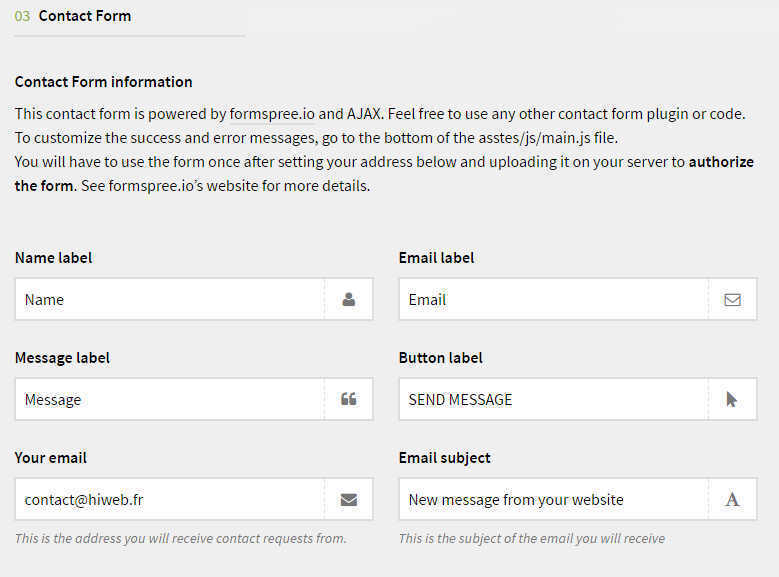Click the person icon in Name field
Image resolution: width=779 pixels, height=577 pixels.
348,299
